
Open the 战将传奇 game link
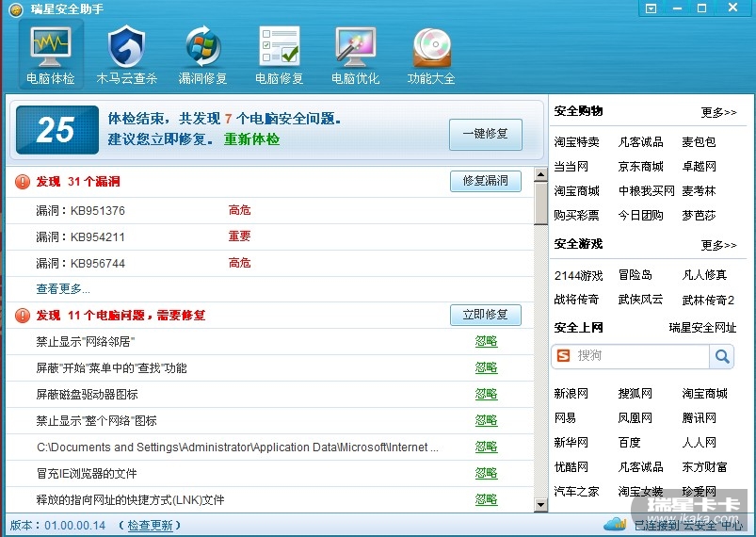coord(576,300)
